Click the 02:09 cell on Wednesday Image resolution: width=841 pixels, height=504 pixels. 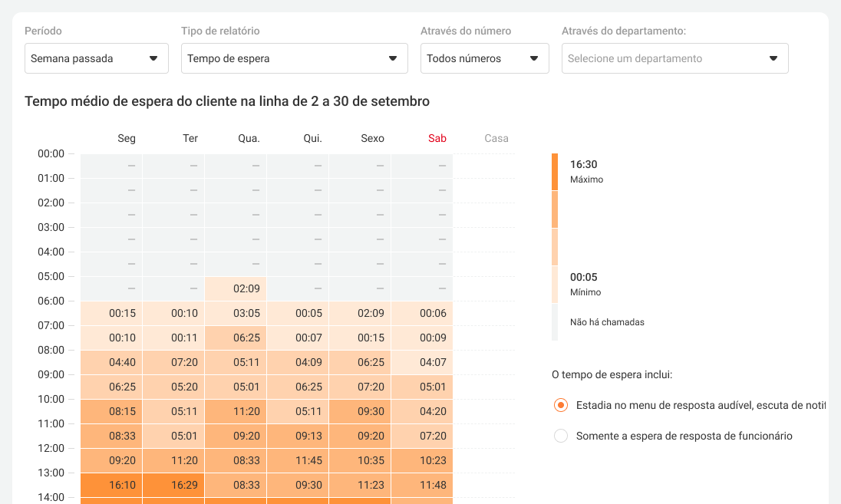pyautogui.click(x=246, y=289)
